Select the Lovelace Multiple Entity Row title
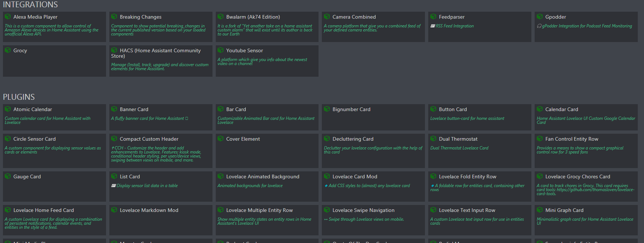This screenshot has width=644, height=243. click(x=260, y=210)
